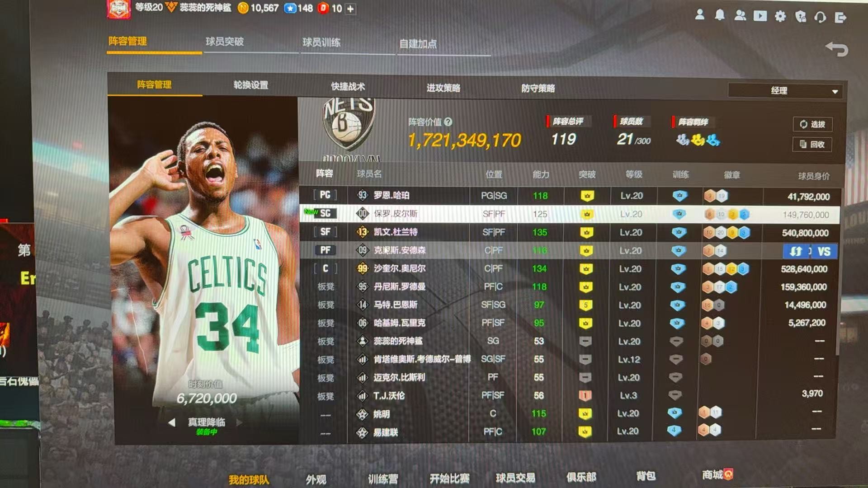The image size is (868, 488).
Task: Open 训练营 in the bottom navigation
Action: pyautogui.click(x=383, y=479)
